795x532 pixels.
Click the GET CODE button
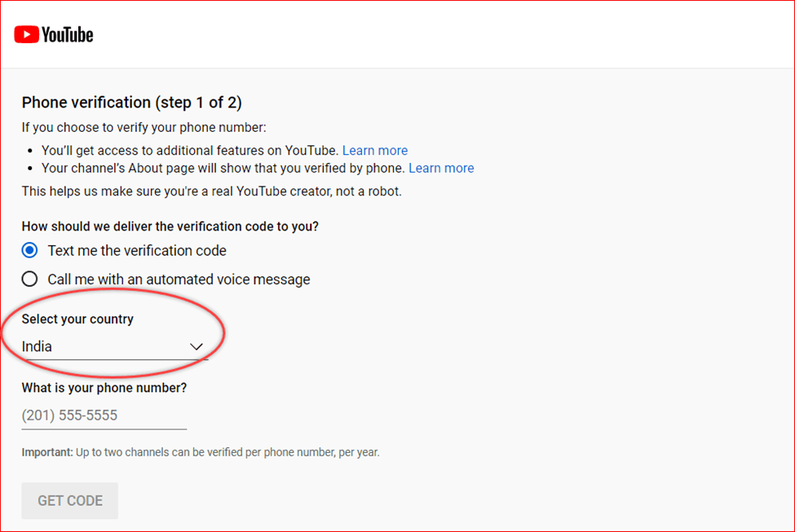click(x=70, y=500)
